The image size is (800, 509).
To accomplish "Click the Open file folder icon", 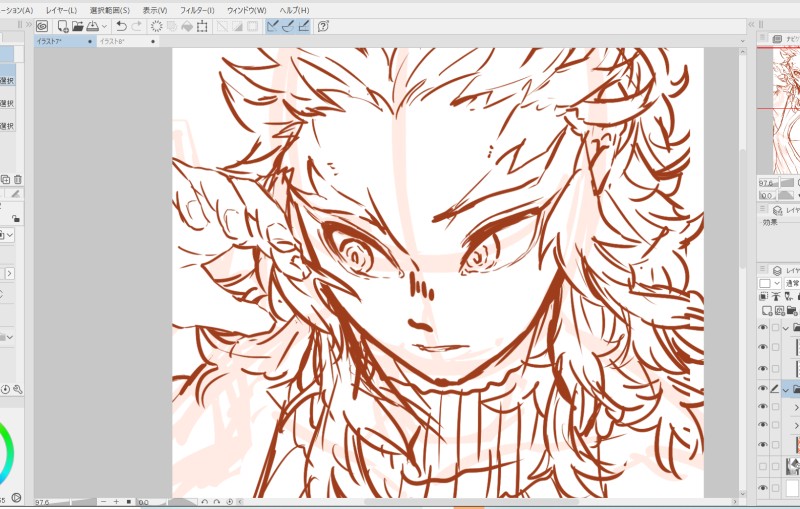I will (x=78, y=26).
